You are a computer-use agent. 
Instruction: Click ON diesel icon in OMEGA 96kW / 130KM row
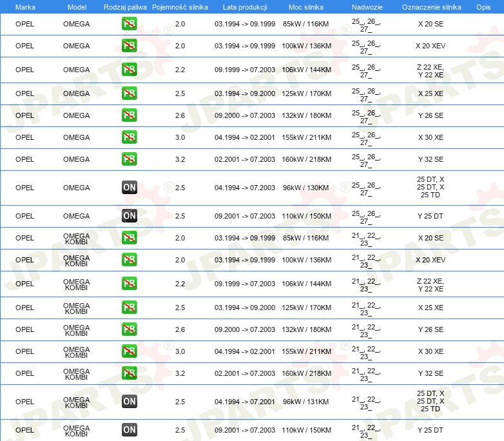coord(129,188)
